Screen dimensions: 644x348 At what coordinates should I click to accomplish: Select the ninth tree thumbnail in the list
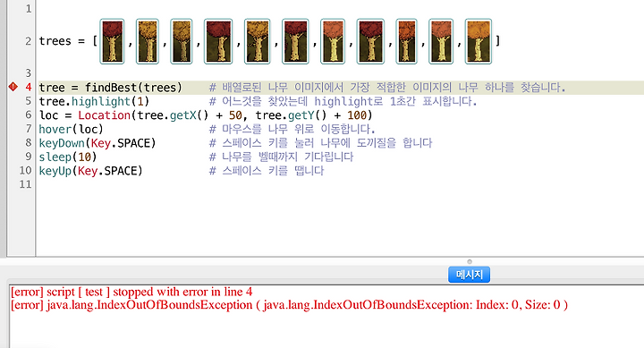point(407,41)
